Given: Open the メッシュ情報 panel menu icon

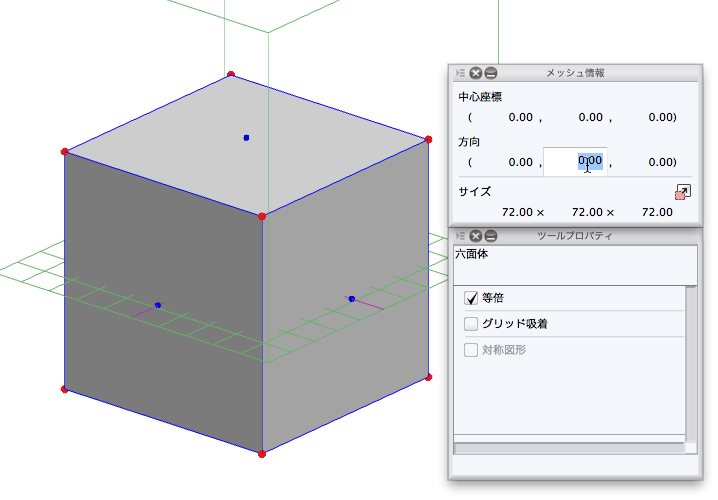Looking at the screenshot, I should click(x=460, y=73).
